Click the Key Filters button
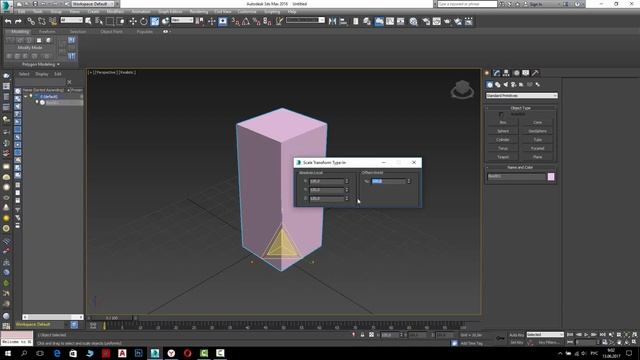 (548, 342)
